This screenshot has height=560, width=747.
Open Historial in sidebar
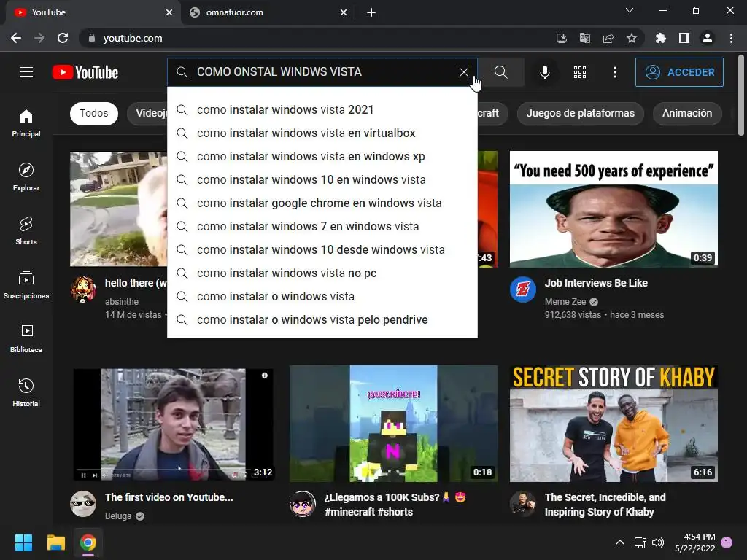(26, 393)
